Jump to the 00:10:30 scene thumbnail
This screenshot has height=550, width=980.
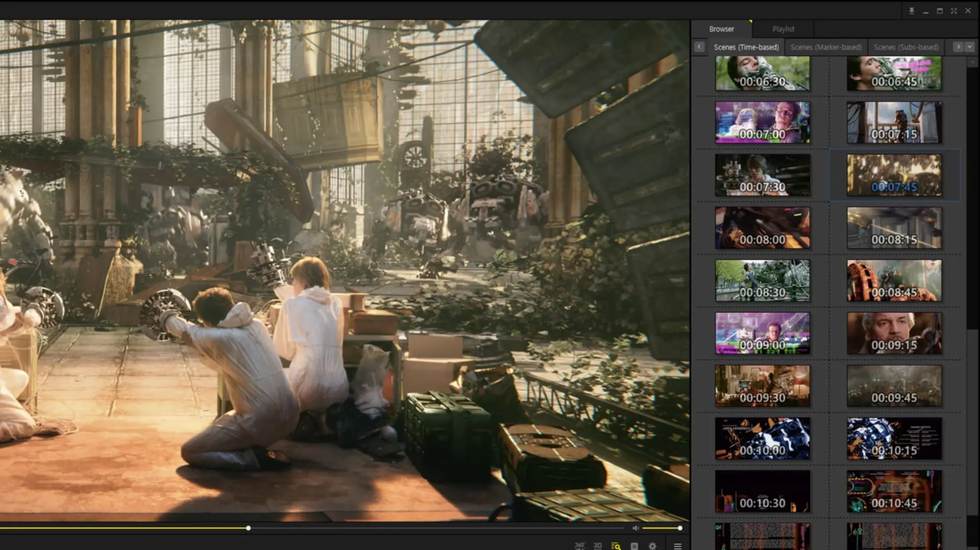pyautogui.click(x=763, y=491)
